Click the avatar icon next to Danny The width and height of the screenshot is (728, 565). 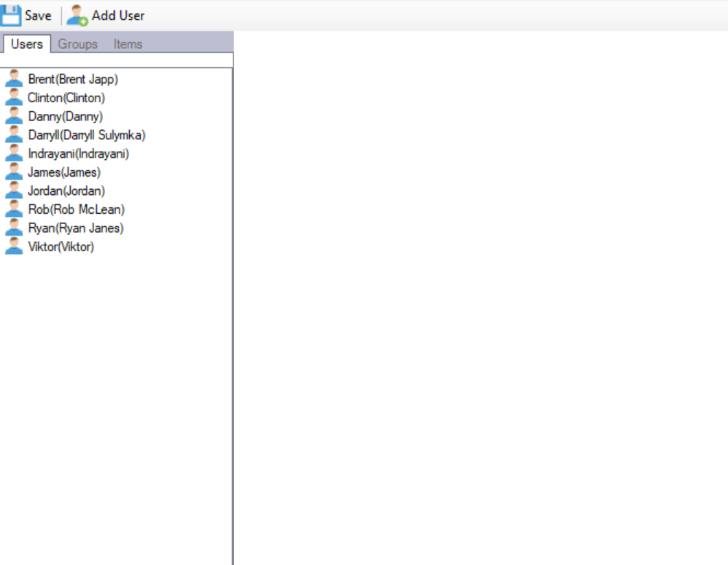point(14,116)
